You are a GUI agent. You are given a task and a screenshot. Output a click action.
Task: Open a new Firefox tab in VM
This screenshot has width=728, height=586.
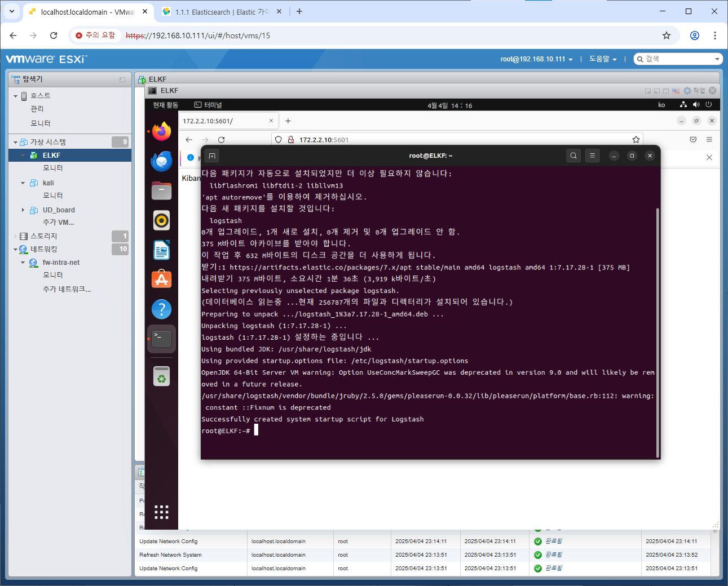coord(288,121)
